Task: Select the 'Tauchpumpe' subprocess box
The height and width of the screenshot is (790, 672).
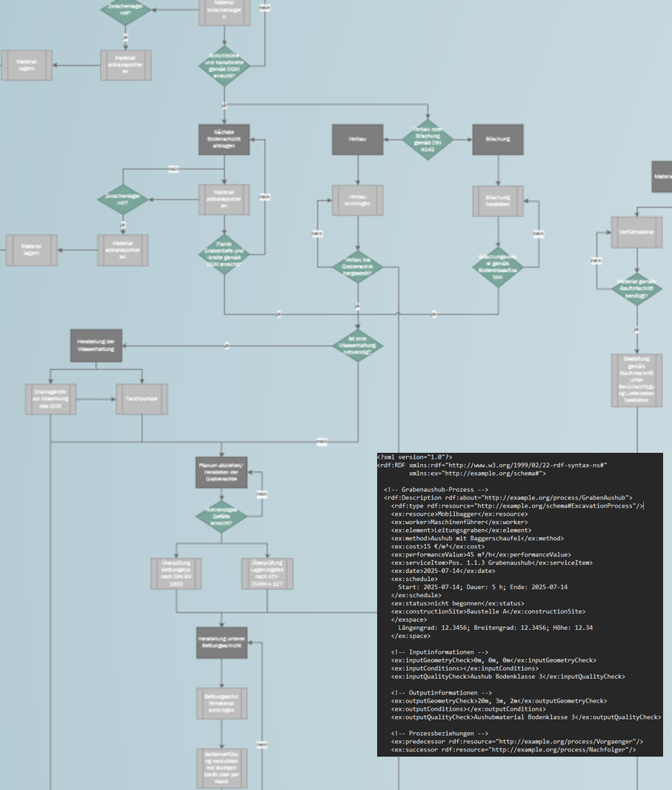Action: pyautogui.click(x=142, y=399)
